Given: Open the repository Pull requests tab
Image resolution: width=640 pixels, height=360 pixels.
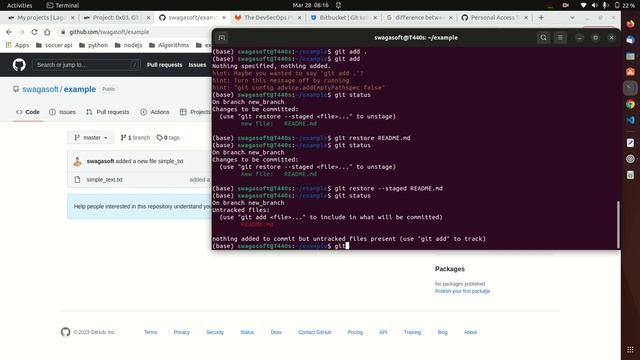Looking at the screenshot, I should tap(108, 112).
